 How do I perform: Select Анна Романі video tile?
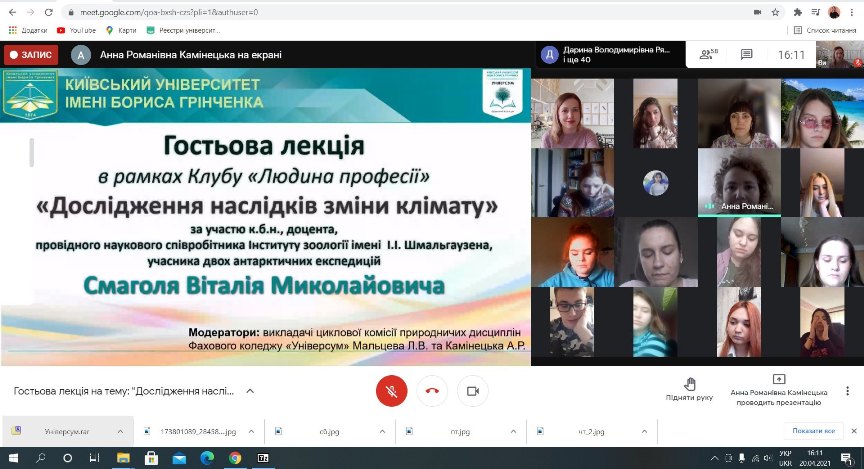click(x=739, y=182)
